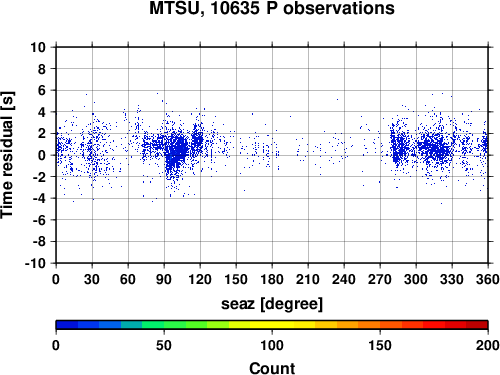Screen dimensions: 500x375
Task: Click the seaz [degree] x-axis label
Action: point(272,304)
